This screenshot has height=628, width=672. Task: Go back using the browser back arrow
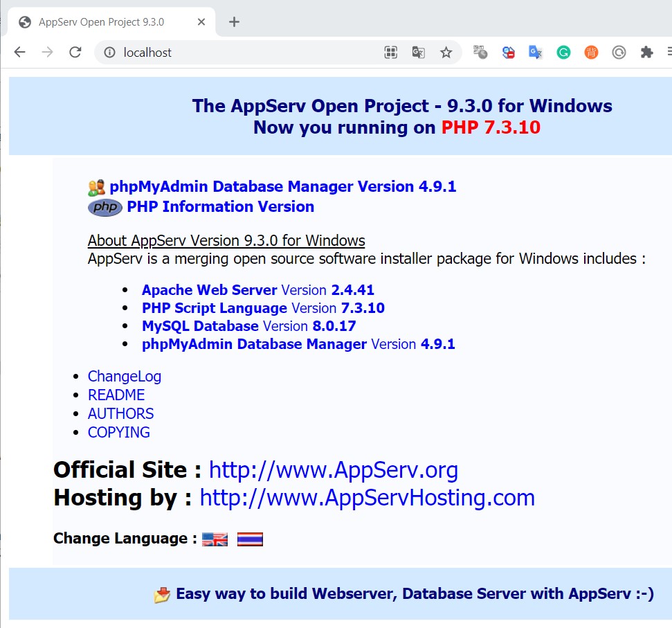[19, 53]
